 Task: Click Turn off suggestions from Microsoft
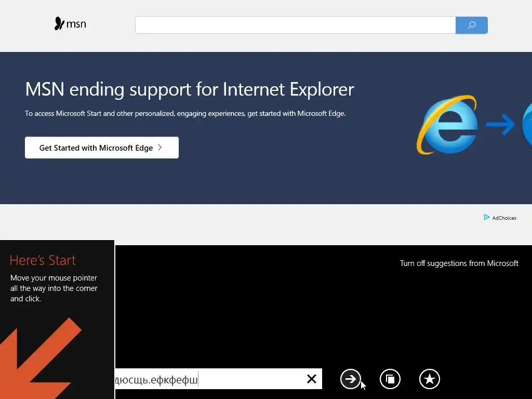coord(459,263)
